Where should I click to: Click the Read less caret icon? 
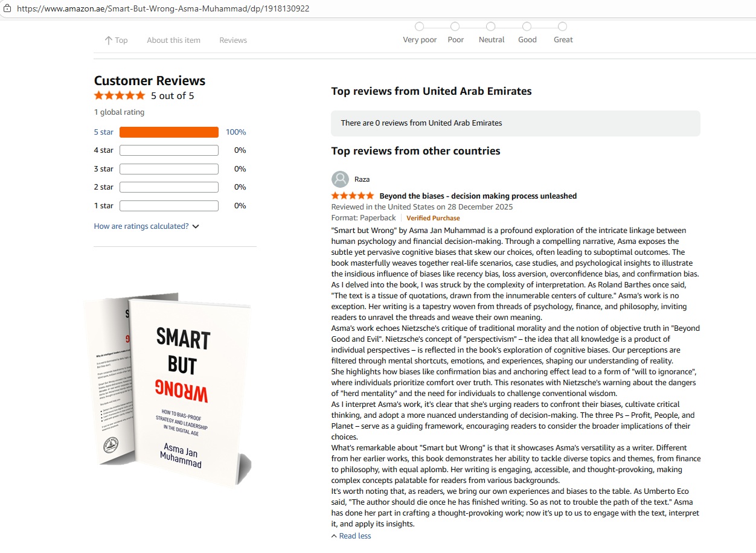[x=334, y=536]
